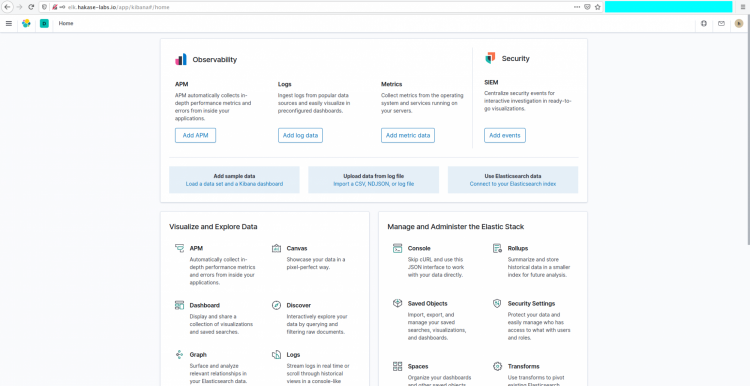Open Import a CSV, NDJSON, or log file
This screenshot has height=386, width=750.
[x=374, y=184]
